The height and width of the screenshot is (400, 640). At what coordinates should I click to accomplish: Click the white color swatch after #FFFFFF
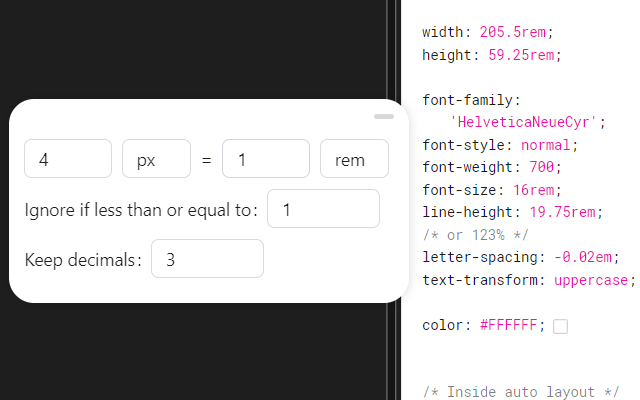[560, 326]
